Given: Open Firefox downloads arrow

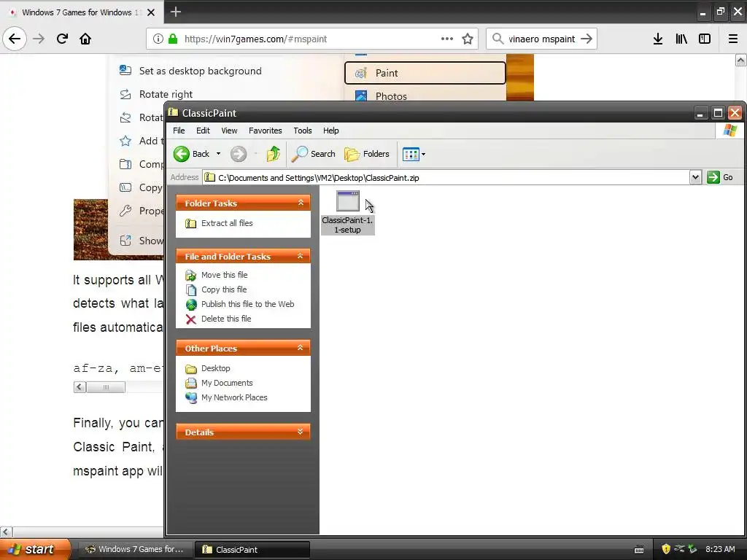Looking at the screenshot, I should 658,39.
